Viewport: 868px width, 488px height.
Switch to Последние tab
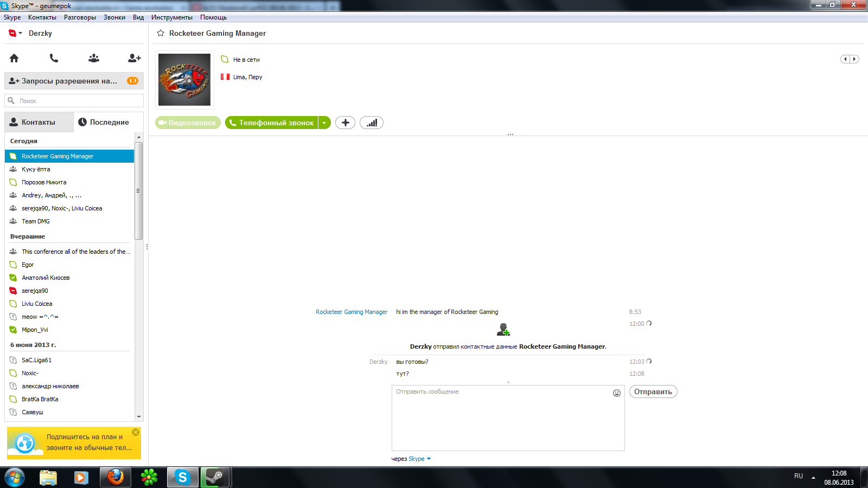[x=108, y=122]
